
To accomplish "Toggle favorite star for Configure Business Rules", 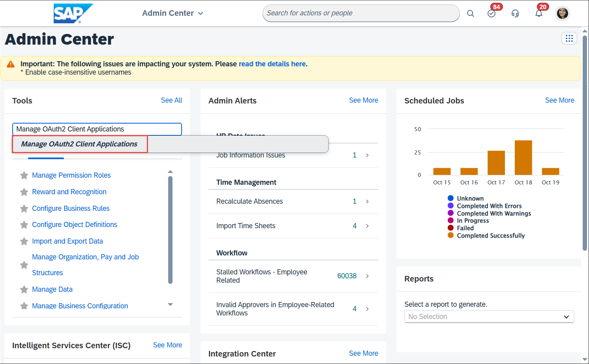I will coord(24,208).
